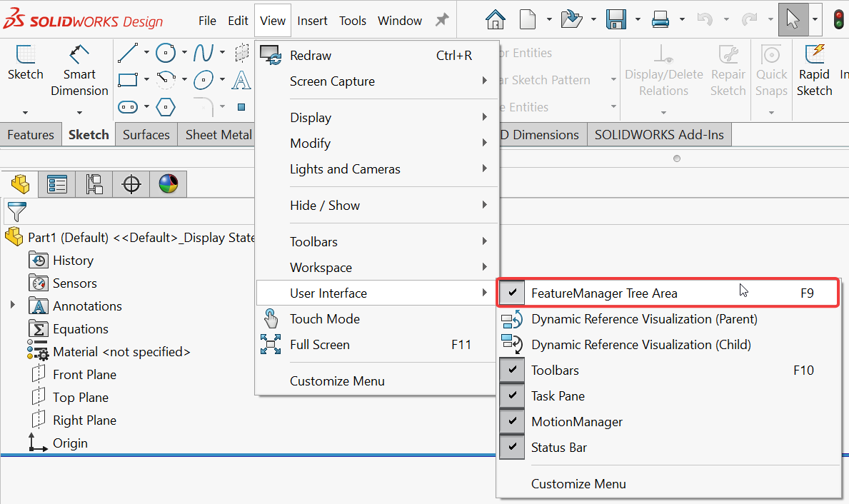This screenshot has height=504, width=849.
Task: Open the Spline tool dropdown arrow
Action: (222, 53)
